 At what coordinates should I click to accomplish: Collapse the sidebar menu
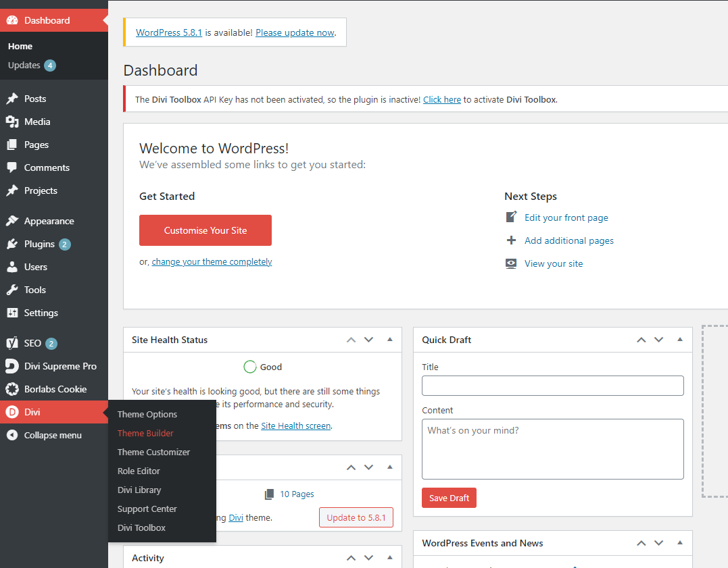tap(45, 435)
